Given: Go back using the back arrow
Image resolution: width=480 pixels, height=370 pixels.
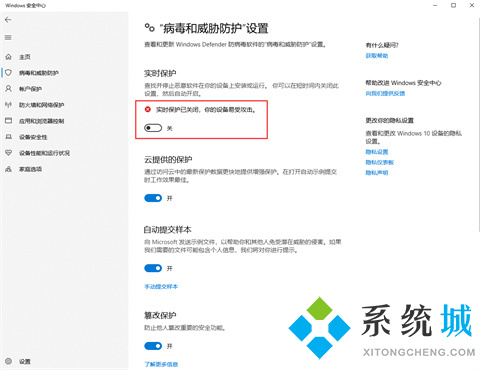Looking at the screenshot, I should click(8, 20).
